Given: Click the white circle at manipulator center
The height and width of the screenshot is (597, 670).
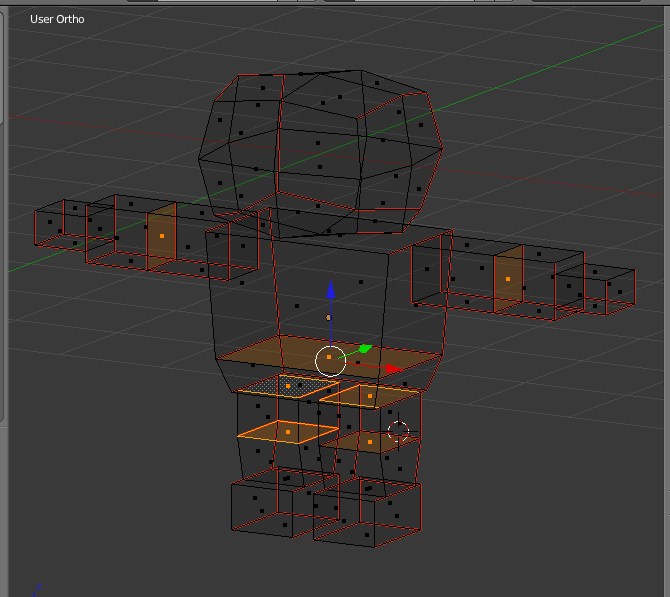Looking at the screenshot, I should click(330, 361).
